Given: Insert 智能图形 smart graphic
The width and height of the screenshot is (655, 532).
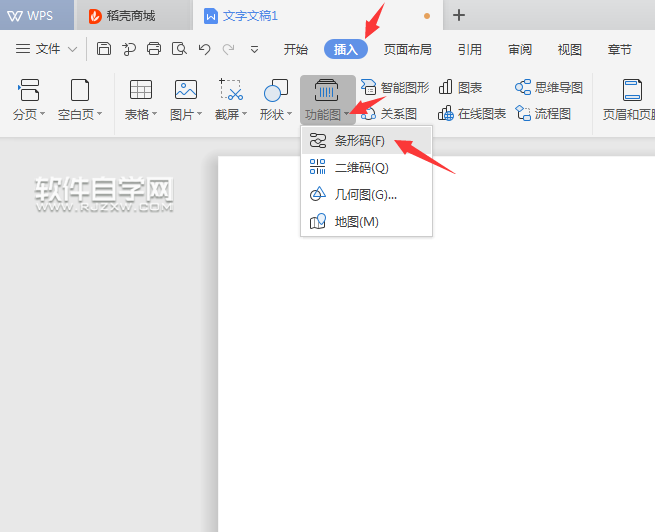Looking at the screenshot, I should 395,88.
